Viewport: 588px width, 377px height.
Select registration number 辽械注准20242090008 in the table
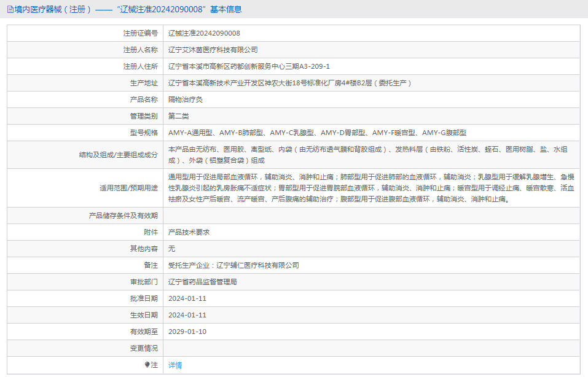click(x=204, y=33)
